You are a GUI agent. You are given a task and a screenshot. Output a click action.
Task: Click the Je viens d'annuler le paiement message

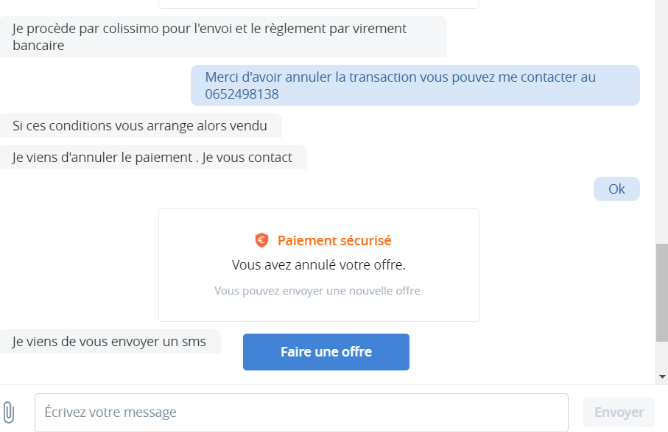click(153, 157)
